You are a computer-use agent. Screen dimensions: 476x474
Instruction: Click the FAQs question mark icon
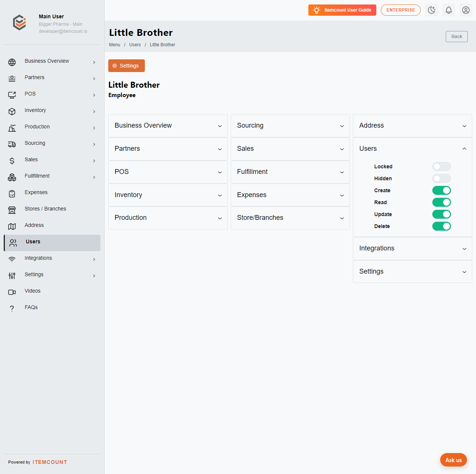12,309
